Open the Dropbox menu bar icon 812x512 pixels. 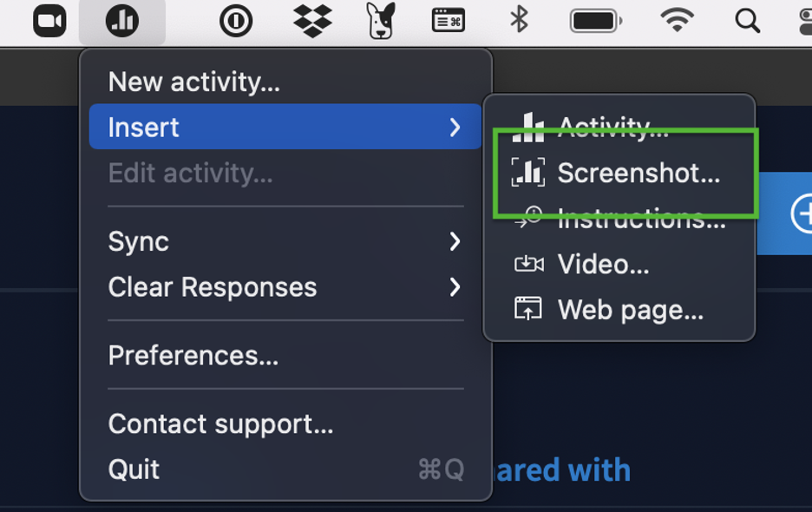coord(312,21)
